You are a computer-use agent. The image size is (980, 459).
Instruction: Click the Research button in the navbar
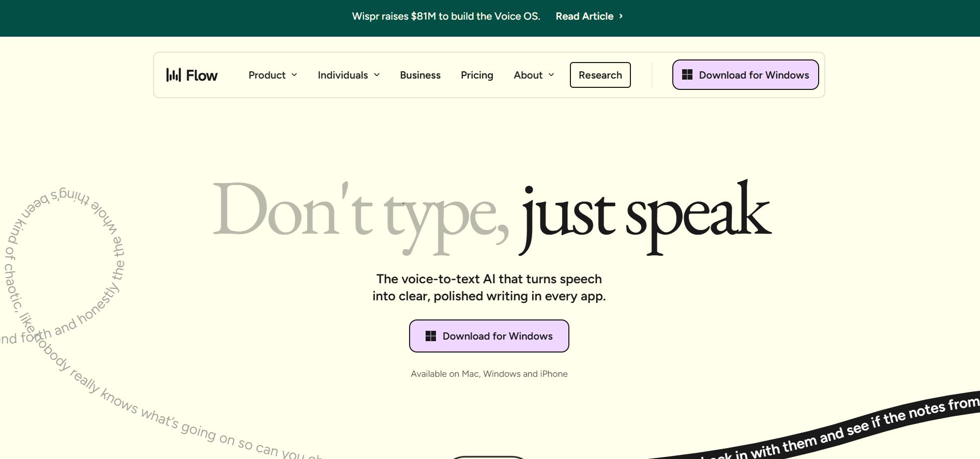(x=600, y=75)
